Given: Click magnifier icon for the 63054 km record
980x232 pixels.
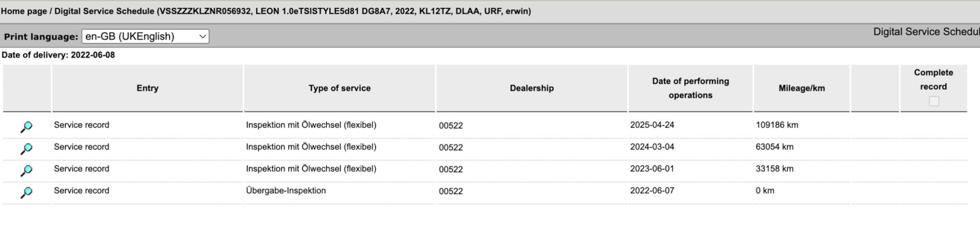Looking at the screenshot, I should pos(26,148).
